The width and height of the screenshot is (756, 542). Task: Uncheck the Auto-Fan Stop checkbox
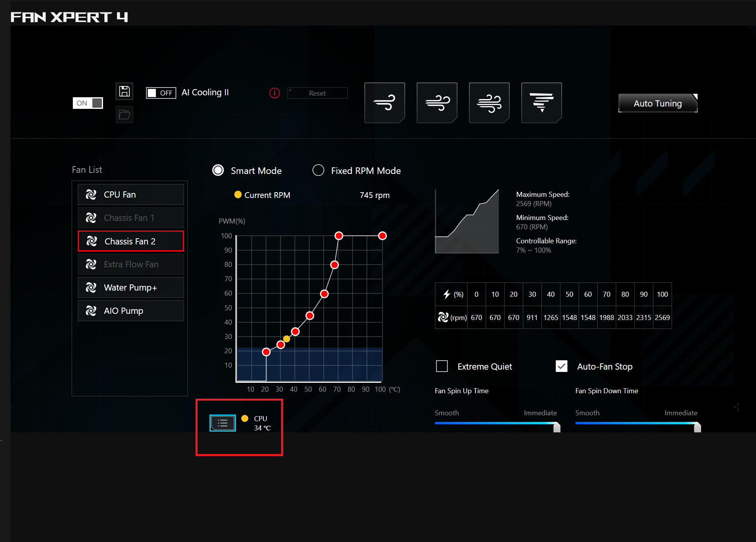click(562, 366)
